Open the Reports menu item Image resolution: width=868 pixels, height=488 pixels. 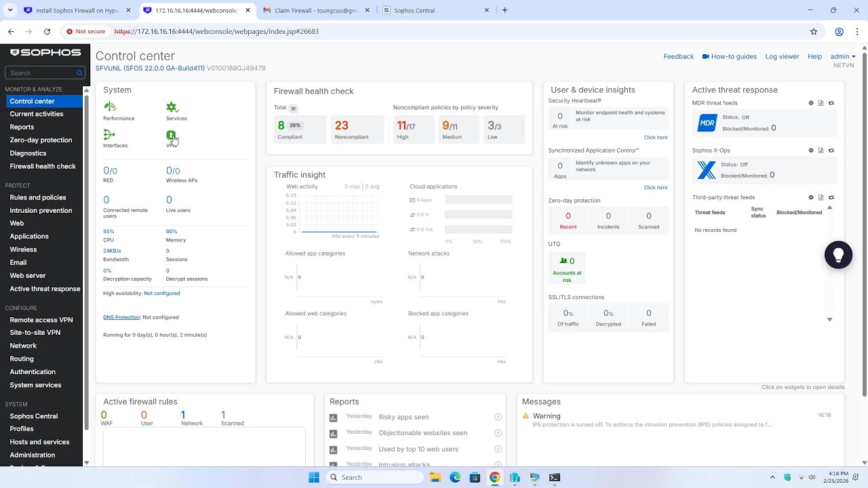click(x=22, y=127)
